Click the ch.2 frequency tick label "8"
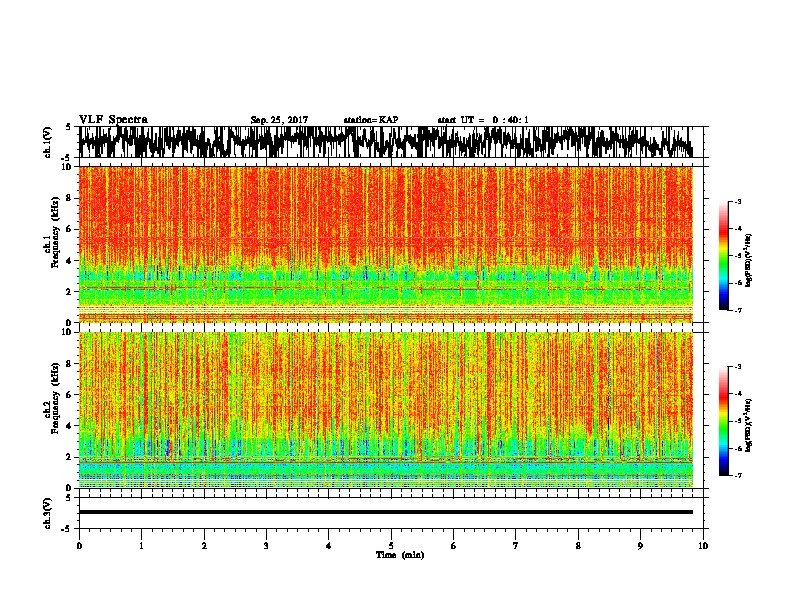 [x=70, y=364]
